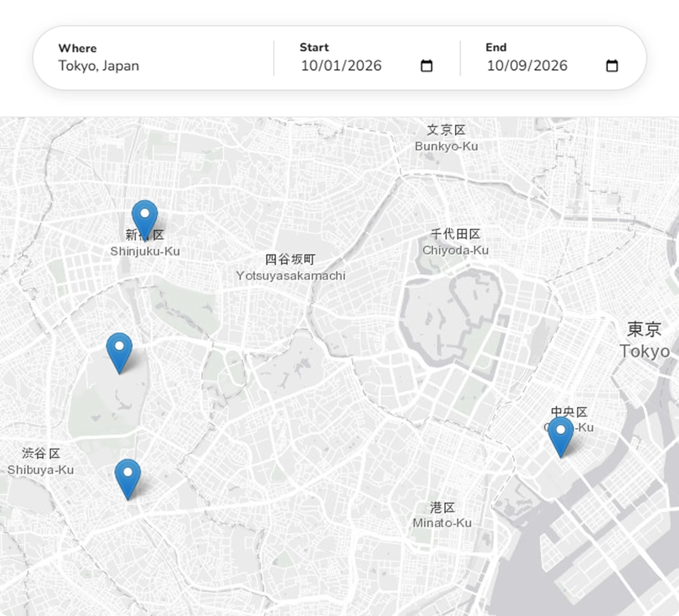Click the Minato-Ku map label

pos(442,515)
